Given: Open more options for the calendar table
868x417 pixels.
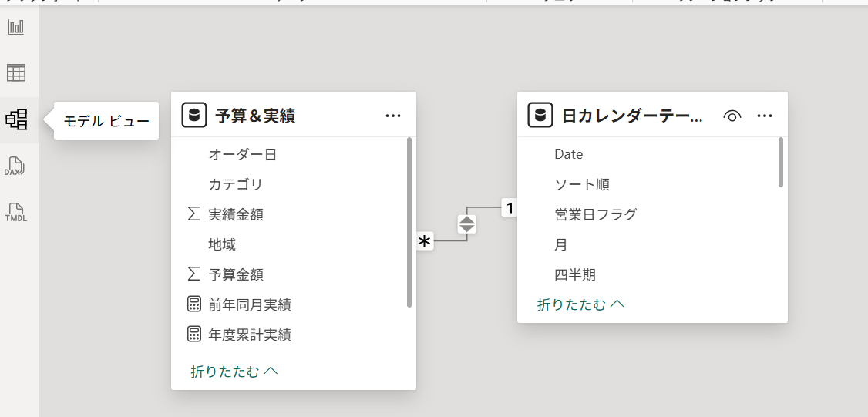Looking at the screenshot, I should coord(765,116).
